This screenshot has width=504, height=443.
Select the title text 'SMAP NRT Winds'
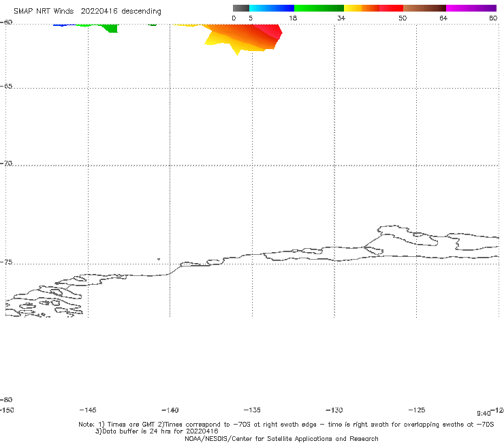coord(44,11)
